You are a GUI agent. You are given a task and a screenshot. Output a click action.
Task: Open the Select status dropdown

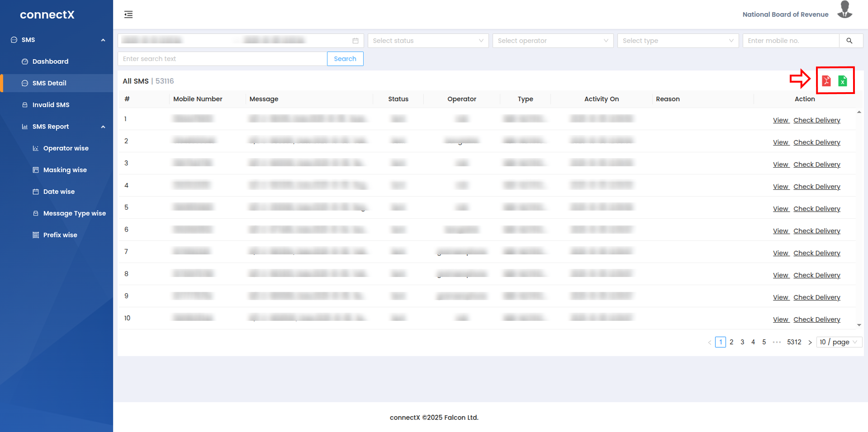[428, 41]
